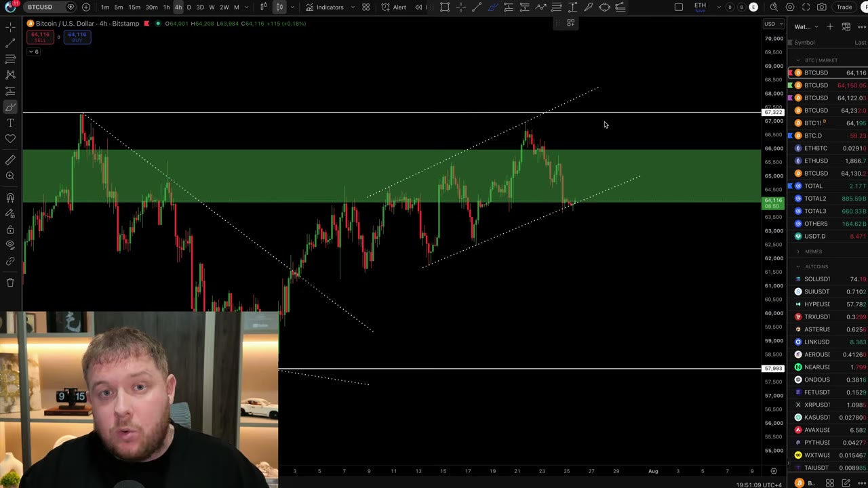Viewport: 868px width, 488px height.
Task: Activate the zoom in magnifier tool
Action: tap(10, 176)
